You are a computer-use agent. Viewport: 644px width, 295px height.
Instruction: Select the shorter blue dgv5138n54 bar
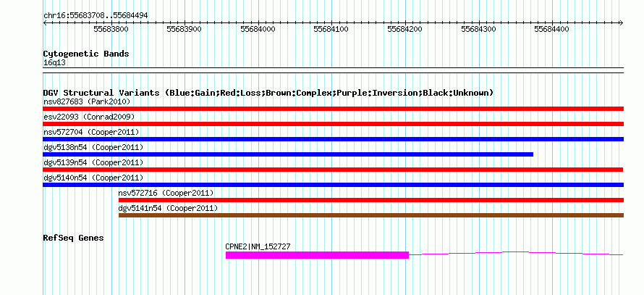(x=288, y=154)
